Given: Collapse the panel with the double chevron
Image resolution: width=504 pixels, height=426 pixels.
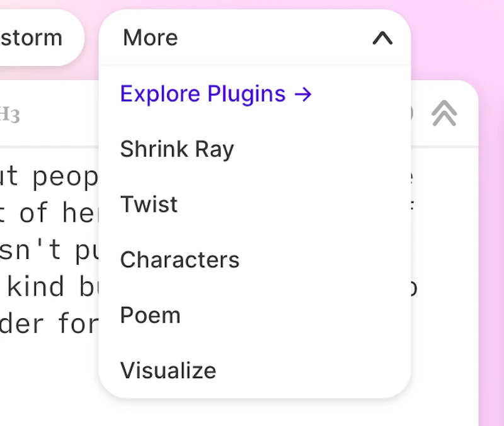Looking at the screenshot, I should (445, 113).
